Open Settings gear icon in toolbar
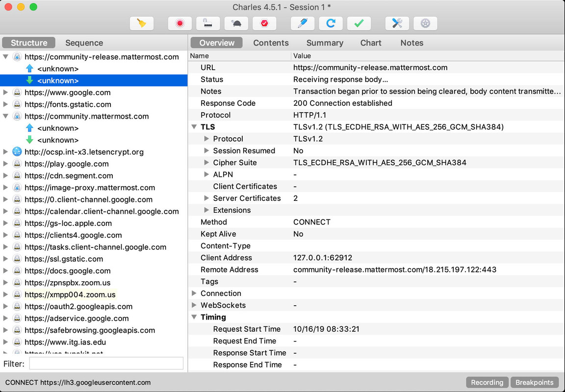Viewport: 565px width, 392px height. coord(425,24)
